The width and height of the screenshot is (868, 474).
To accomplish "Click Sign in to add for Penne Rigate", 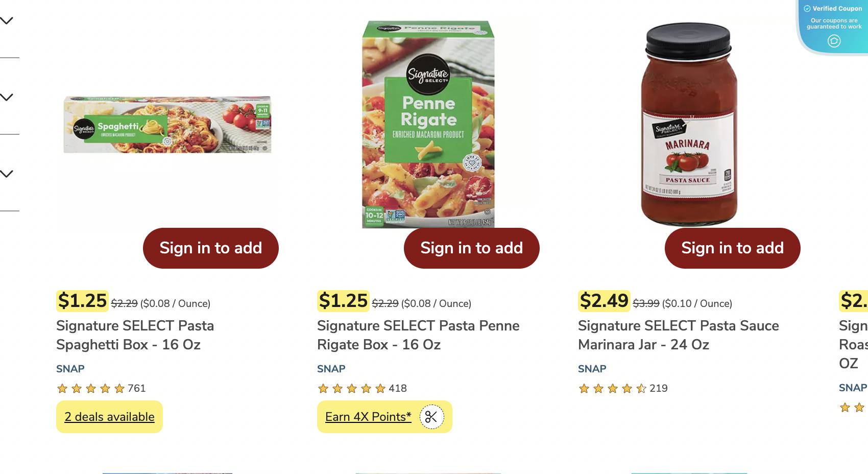I will (x=471, y=248).
